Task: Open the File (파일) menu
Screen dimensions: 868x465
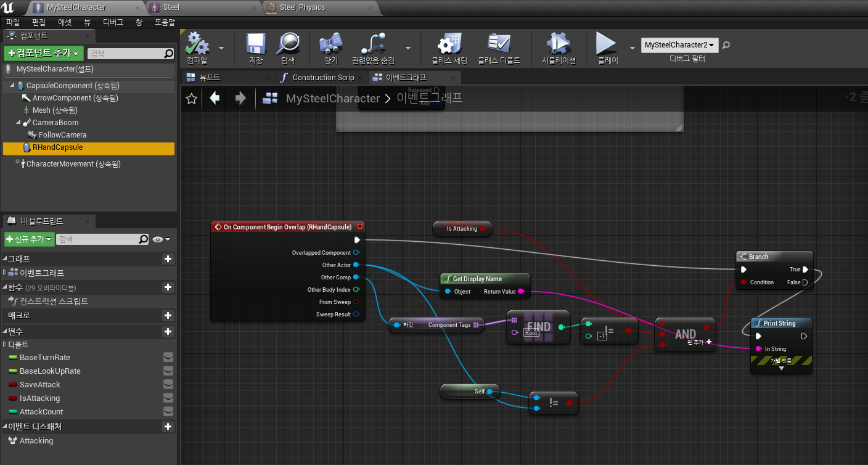Action: pos(13,22)
